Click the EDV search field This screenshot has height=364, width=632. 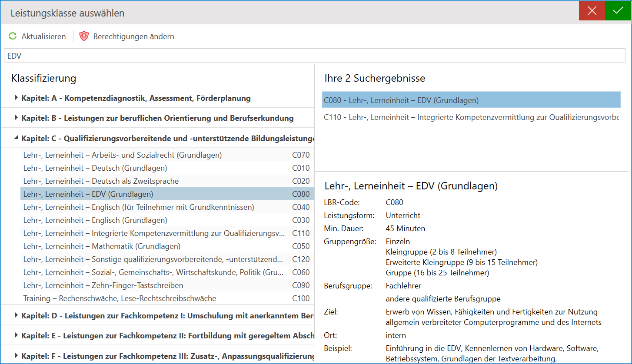point(315,56)
